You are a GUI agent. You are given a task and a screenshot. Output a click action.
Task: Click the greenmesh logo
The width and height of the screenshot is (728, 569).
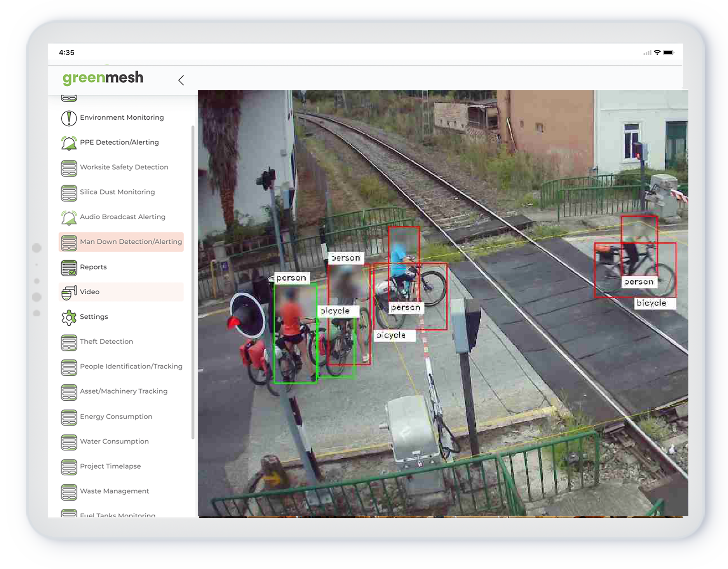[x=103, y=78]
